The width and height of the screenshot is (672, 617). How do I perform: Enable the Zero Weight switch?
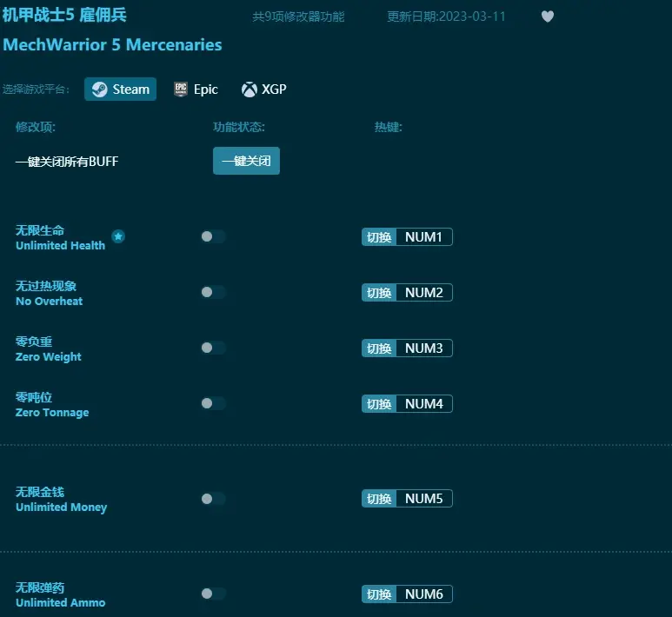pos(214,348)
